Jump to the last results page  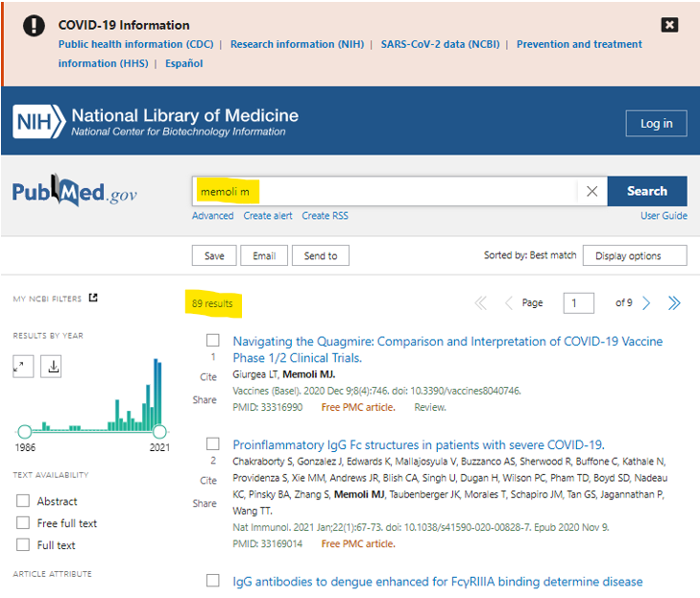[x=674, y=303]
